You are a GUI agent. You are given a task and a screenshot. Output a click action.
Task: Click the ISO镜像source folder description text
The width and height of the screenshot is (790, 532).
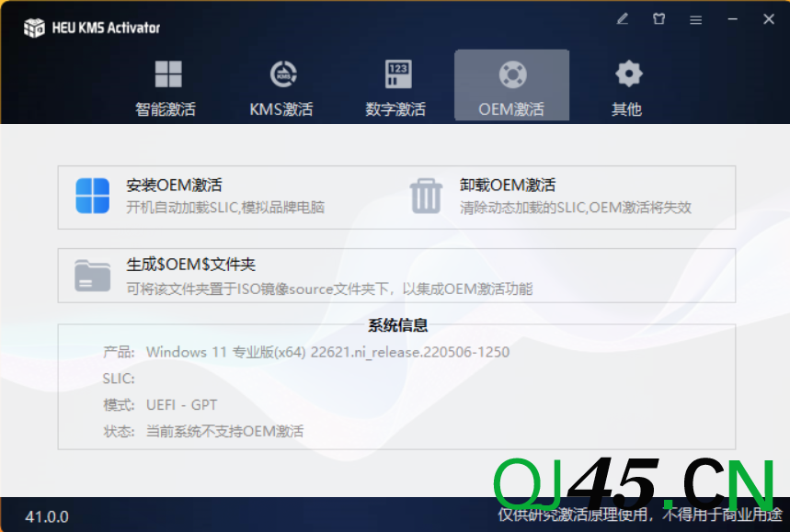[x=329, y=289]
